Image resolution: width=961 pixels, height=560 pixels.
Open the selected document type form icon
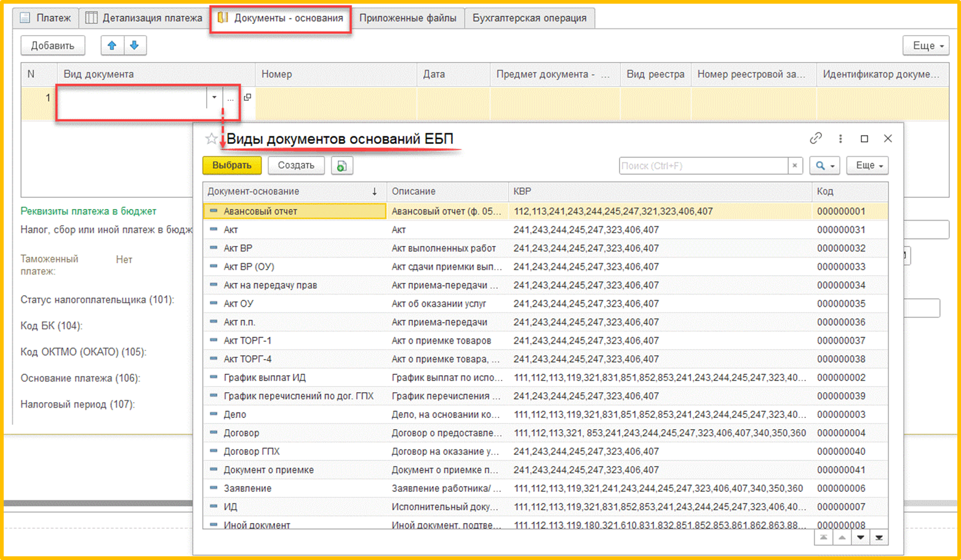point(247,97)
